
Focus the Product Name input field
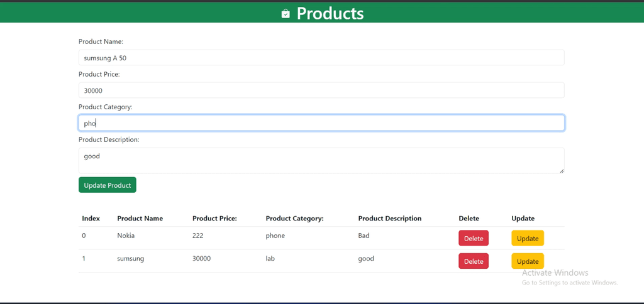pyautogui.click(x=321, y=58)
